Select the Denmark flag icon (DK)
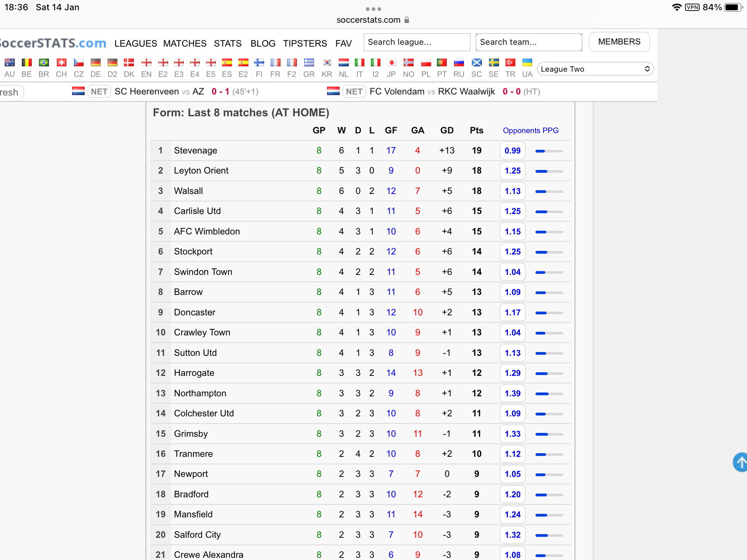Viewport: 747px width, 560px height. pyautogui.click(x=129, y=63)
